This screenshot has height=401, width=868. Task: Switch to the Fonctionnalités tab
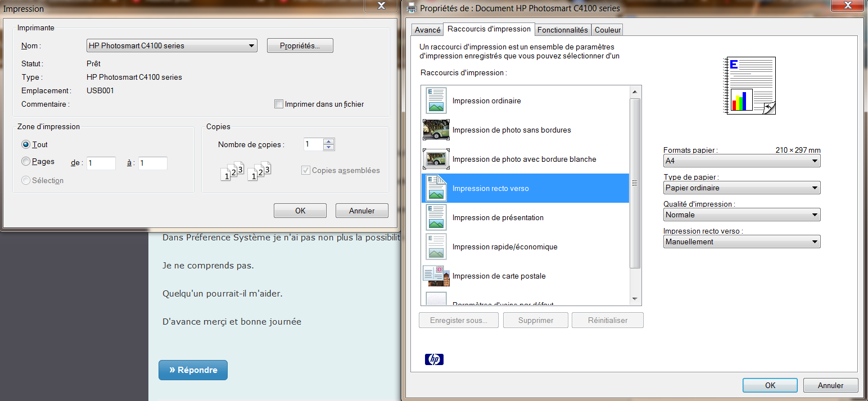tap(562, 30)
